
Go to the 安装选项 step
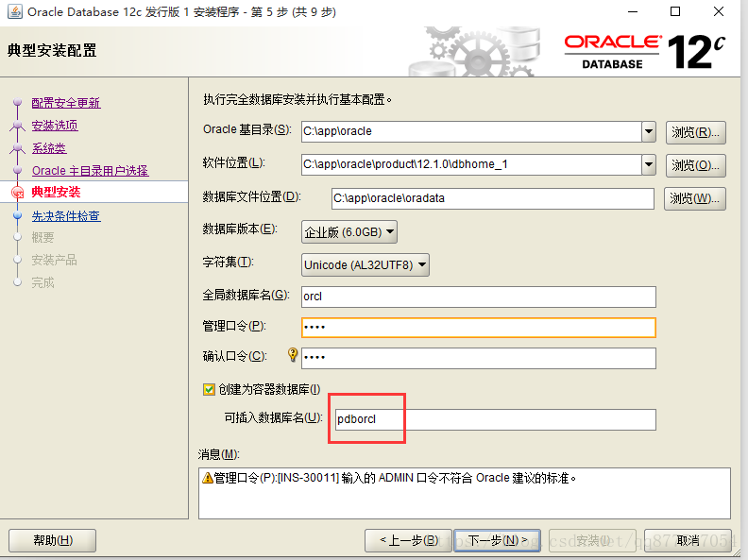tap(55, 126)
